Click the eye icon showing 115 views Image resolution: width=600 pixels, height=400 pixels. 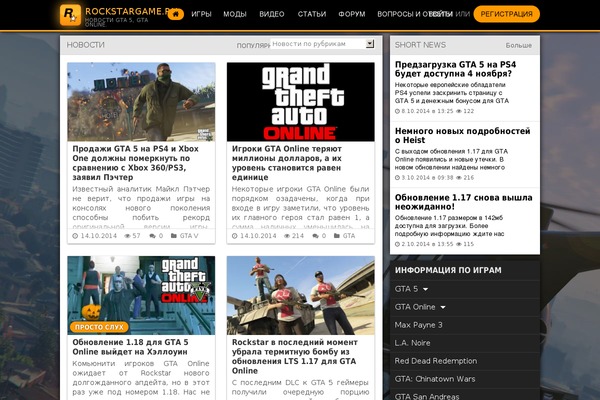458,244
